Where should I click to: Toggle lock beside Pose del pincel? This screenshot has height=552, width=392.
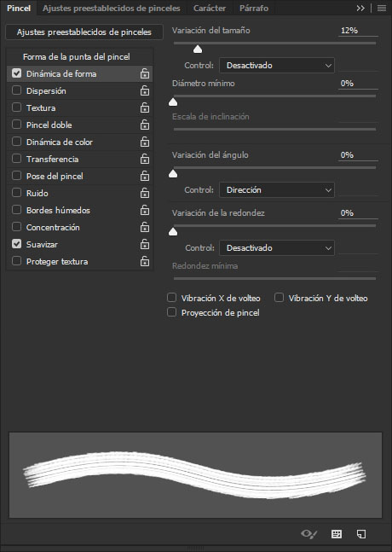(145, 176)
